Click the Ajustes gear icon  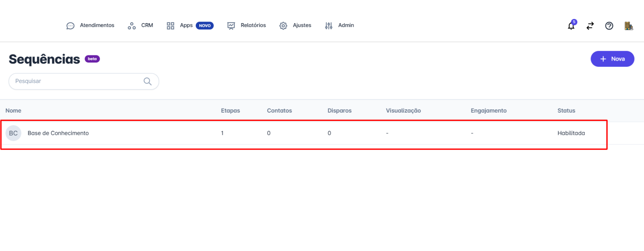283,26
